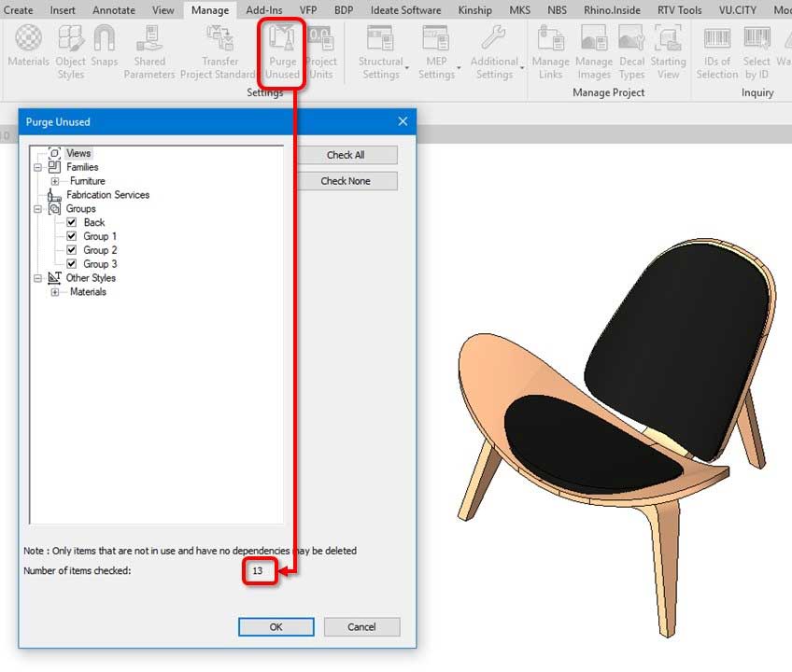Open the Add-Ins ribbon tab
The height and width of the screenshot is (672, 792).
[264, 9]
